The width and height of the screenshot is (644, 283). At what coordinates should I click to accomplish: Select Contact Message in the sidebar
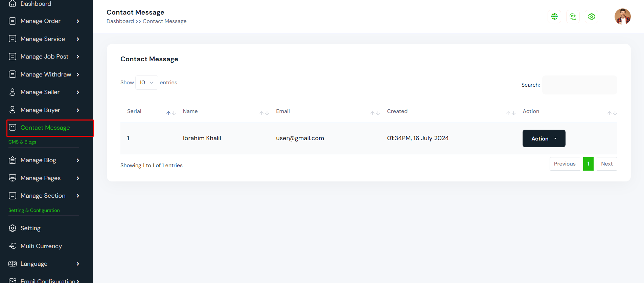(x=45, y=128)
